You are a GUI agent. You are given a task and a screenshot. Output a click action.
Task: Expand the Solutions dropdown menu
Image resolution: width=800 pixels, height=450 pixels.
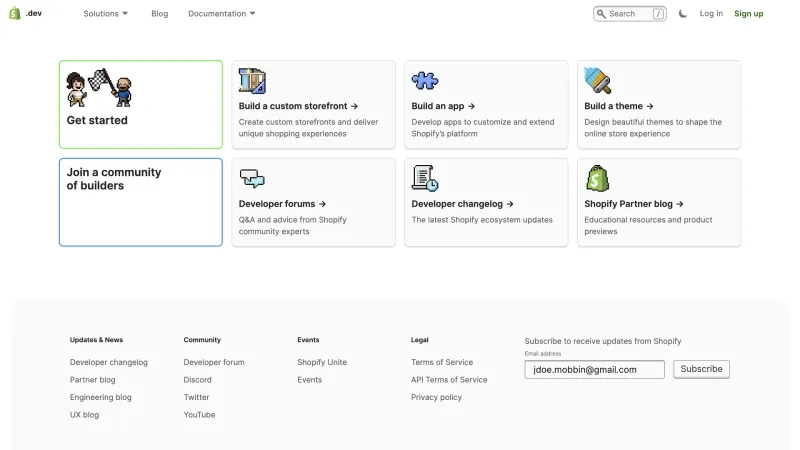click(x=106, y=14)
